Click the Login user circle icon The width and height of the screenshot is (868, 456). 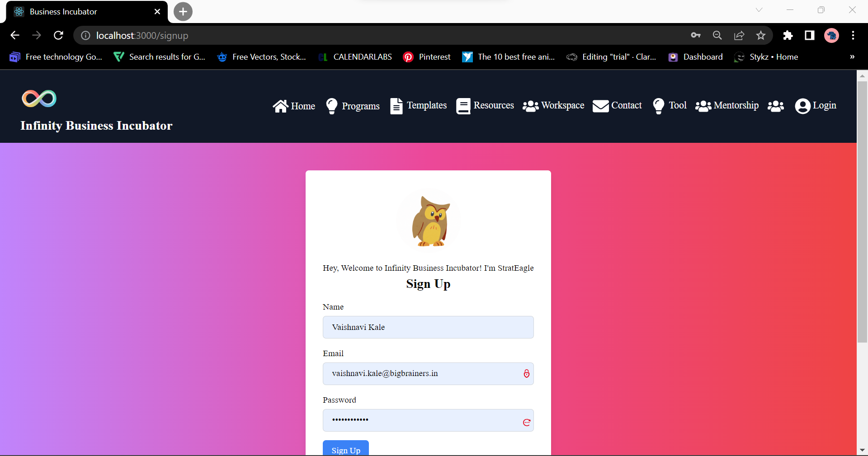(803, 106)
